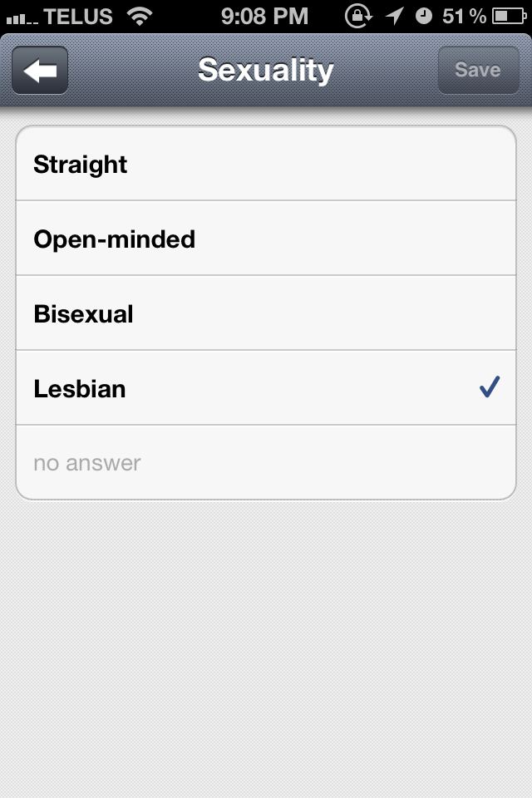The height and width of the screenshot is (798, 532).
Task: Tap the alarm clock status icon
Action: click(x=424, y=15)
